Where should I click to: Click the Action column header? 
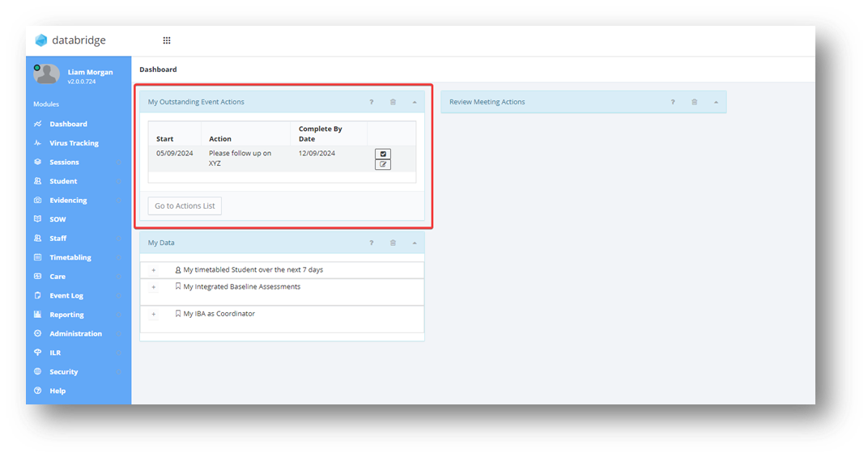220,139
